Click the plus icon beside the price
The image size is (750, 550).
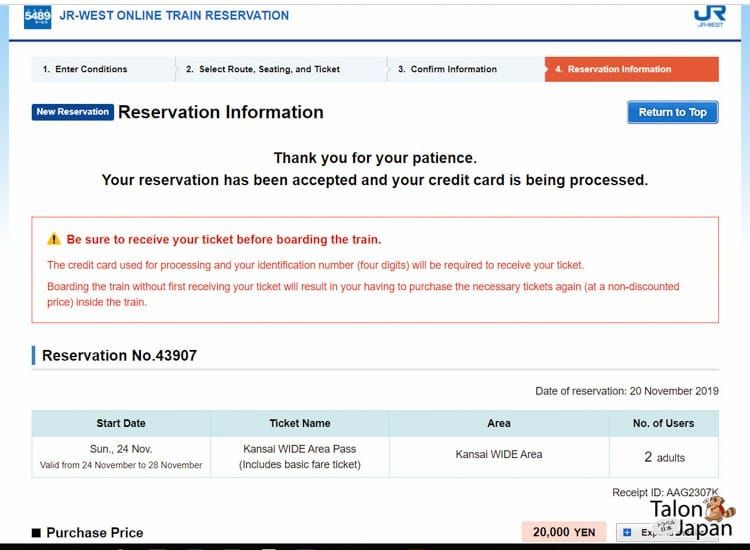pos(627,532)
